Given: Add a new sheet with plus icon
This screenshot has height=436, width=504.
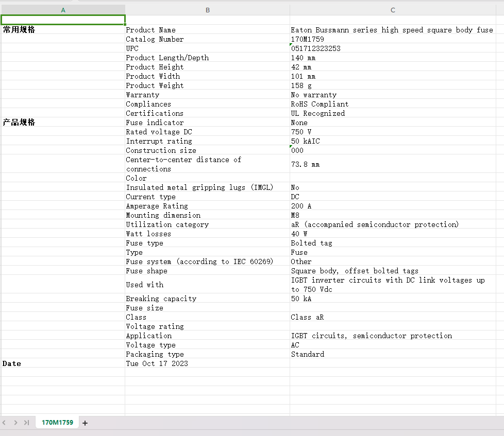Looking at the screenshot, I should pyautogui.click(x=85, y=423).
